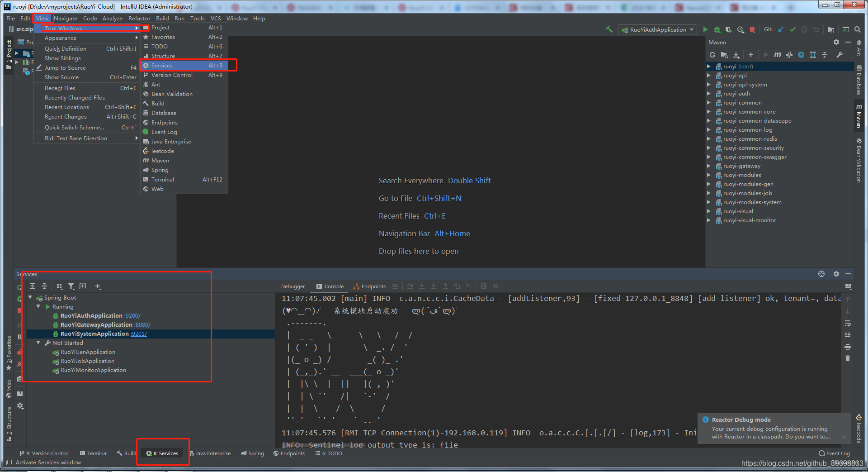Reimport all Maven projects icon
The image size is (868, 472).
[712, 55]
